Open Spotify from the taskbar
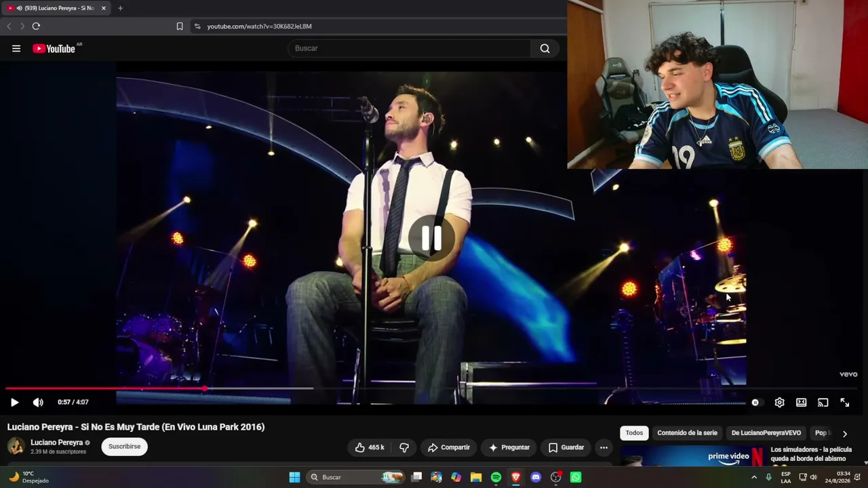This screenshot has width=868, height=488. [496, 477]
